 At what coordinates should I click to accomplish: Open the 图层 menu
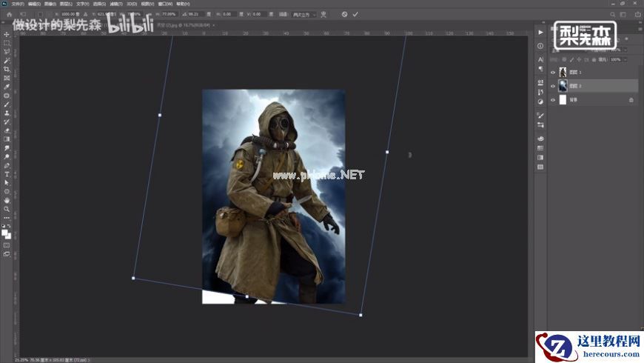[66, 4]
